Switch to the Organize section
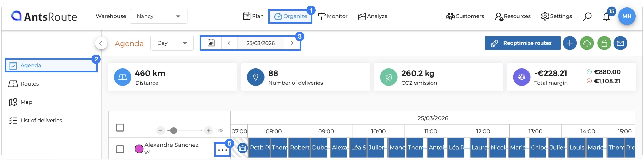This screenshot has width=644, height=162. (x=290, y=16)
